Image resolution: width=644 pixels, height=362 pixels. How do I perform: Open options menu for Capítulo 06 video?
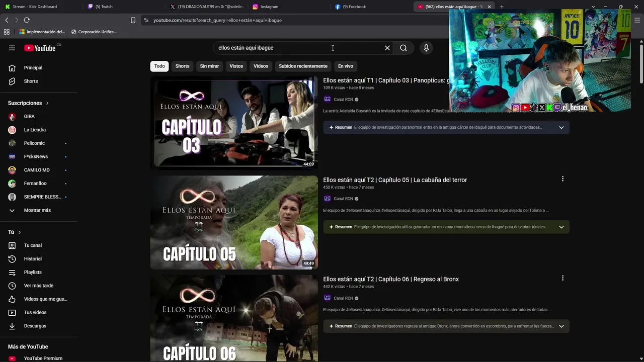tap(562, 278)
